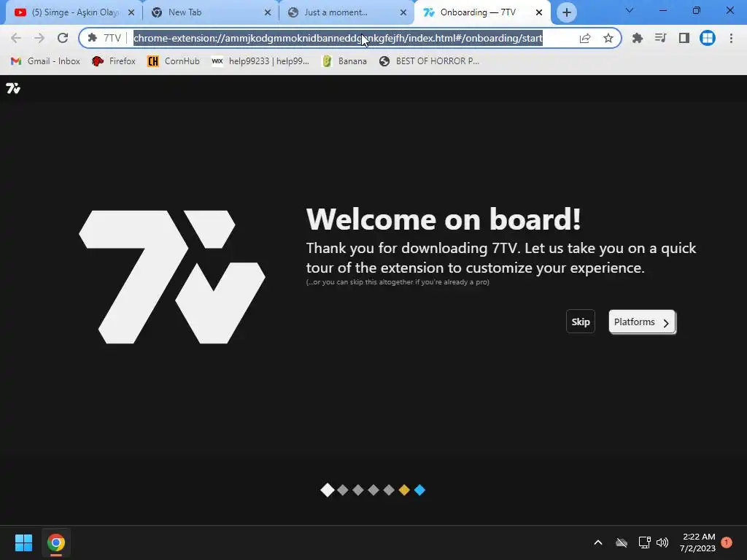747x560 pixels.
Task: Click the cloud sync tray icon
Action: (622, 542)
